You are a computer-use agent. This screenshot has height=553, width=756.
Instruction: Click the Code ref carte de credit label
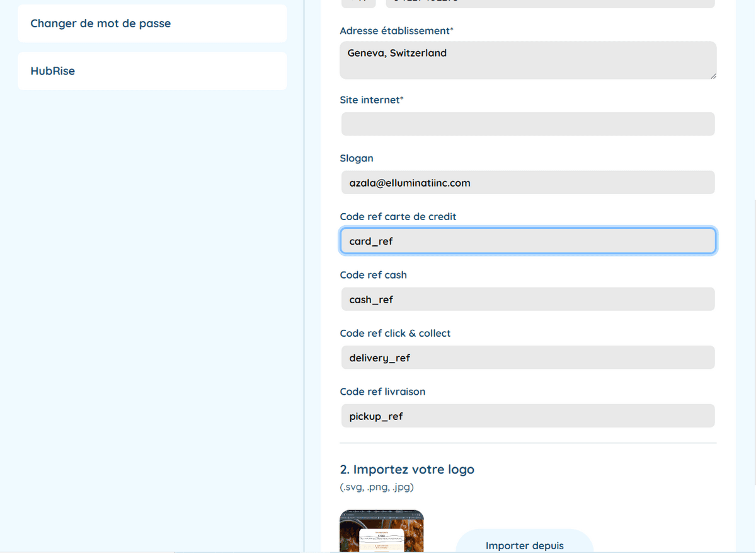coord(398,216)
